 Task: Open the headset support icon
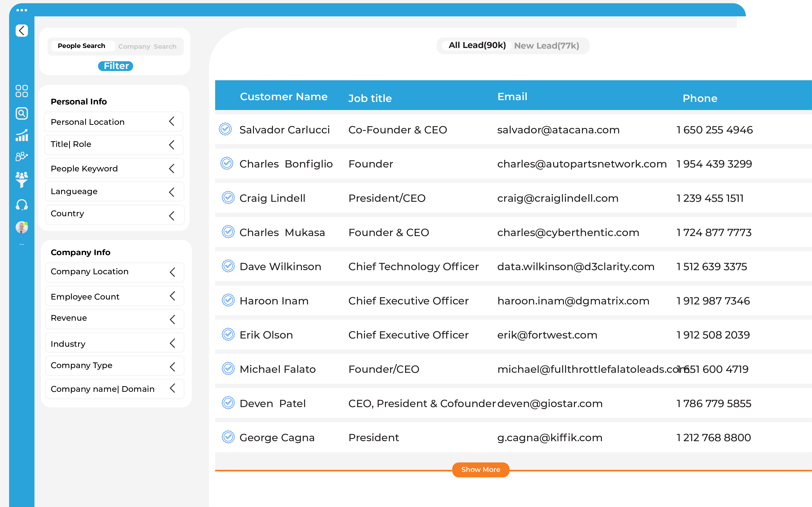(x=22, y=205)
